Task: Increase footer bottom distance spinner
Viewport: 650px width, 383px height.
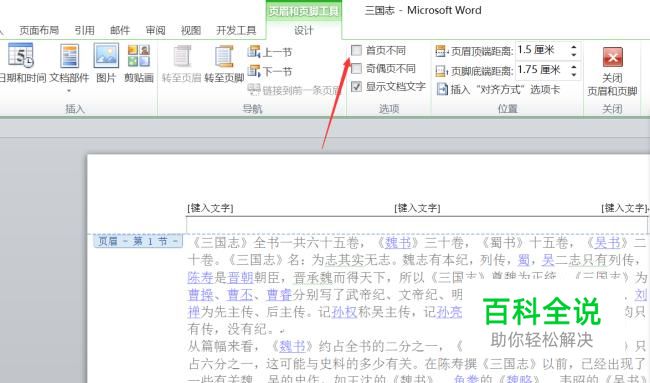Action: 574,66
